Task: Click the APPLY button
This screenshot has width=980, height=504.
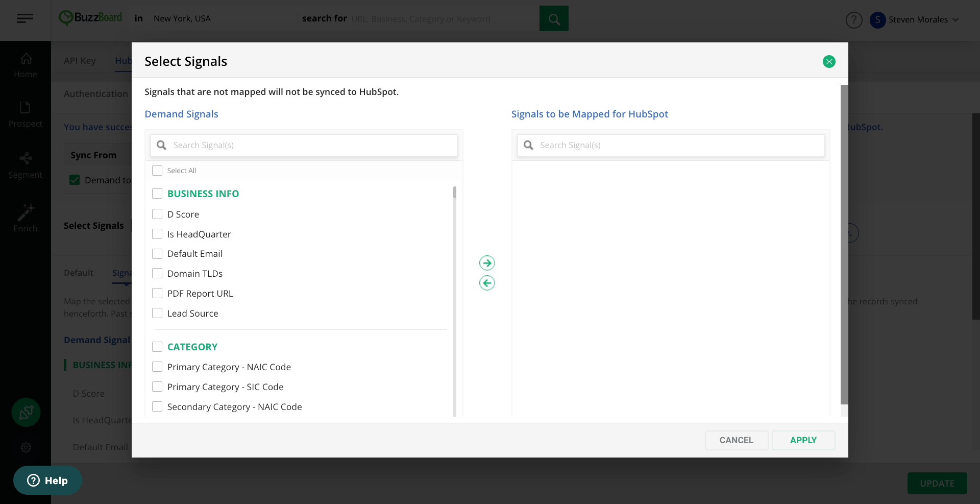Action: coord(803,440)
